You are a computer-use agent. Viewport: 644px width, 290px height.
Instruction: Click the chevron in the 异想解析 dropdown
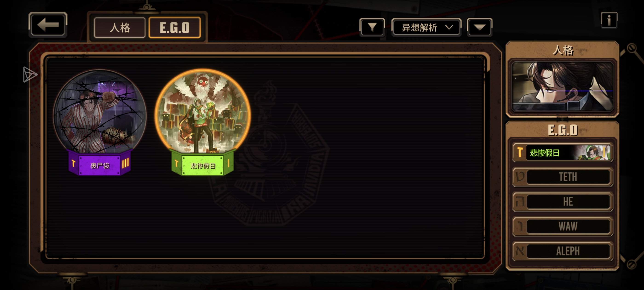(449, 27)
